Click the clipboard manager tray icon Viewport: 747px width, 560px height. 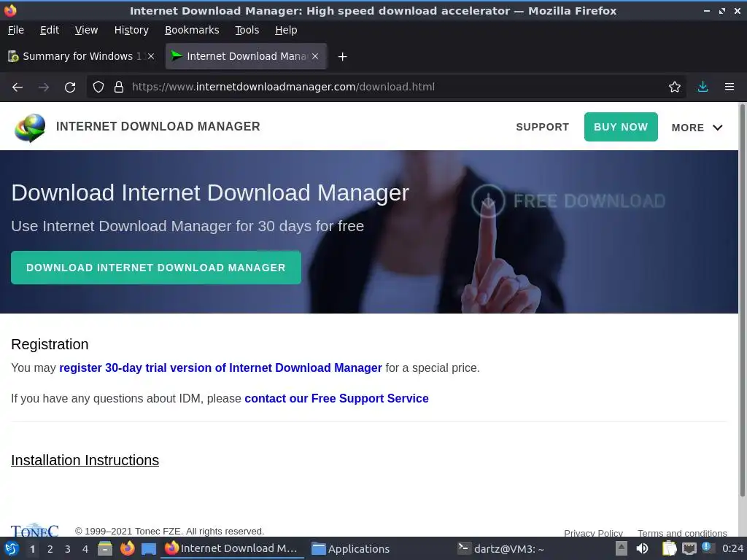(x=669, y=549)
